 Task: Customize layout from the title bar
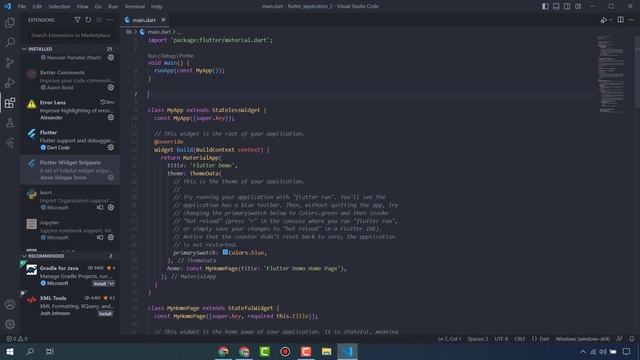(x=578, y=6)
